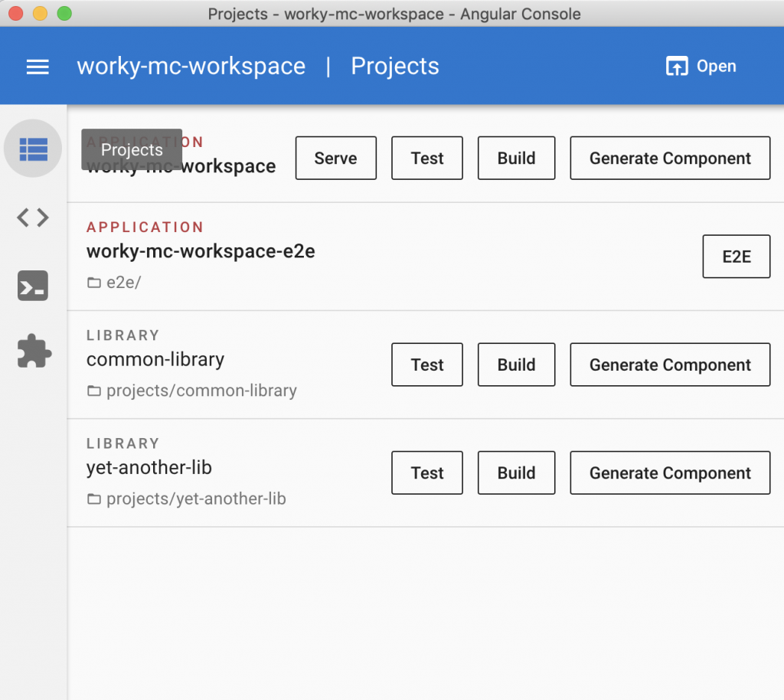
Task: Click folder icon next to projects/common-library
Action: (94, 391)
